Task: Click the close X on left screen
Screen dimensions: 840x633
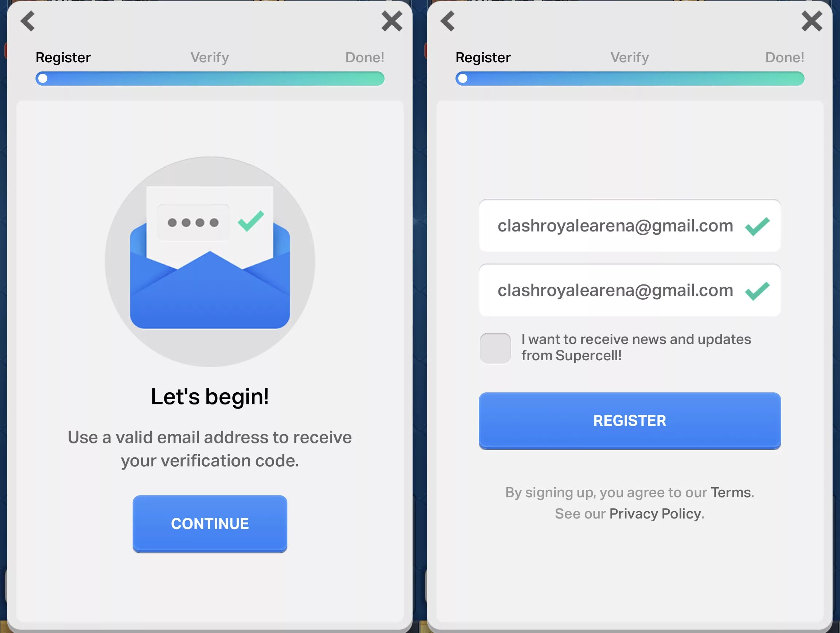Action: click(392, 21)
